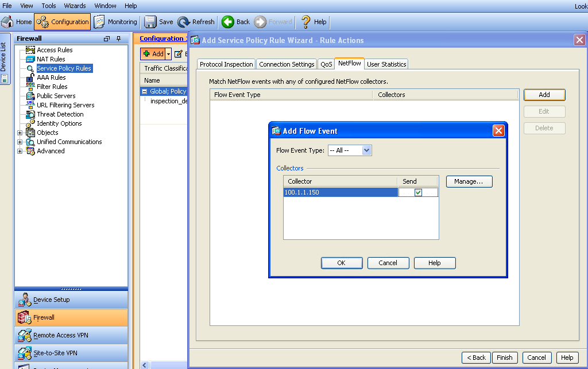Viewport: 588px width, 369px height.
Task: Select the 100.1.1.150 collector row
Action: pyautogui.click(x=339, y=192)
